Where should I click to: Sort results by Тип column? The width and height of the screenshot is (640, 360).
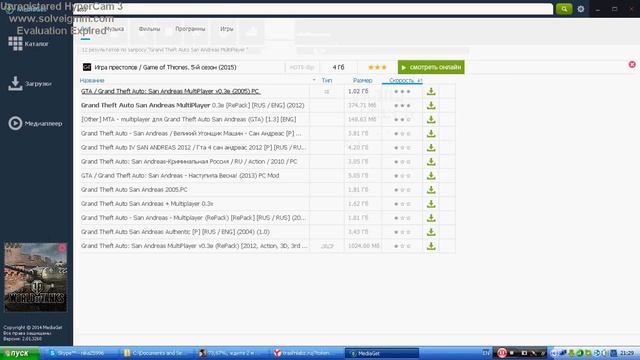pos(327,80)
